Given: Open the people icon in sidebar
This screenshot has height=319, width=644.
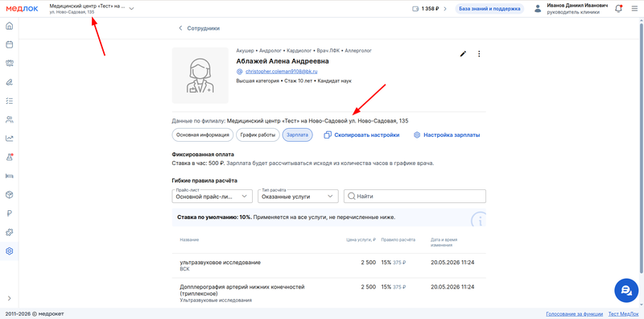Looking at the screenshot, I should click(9, 119).
